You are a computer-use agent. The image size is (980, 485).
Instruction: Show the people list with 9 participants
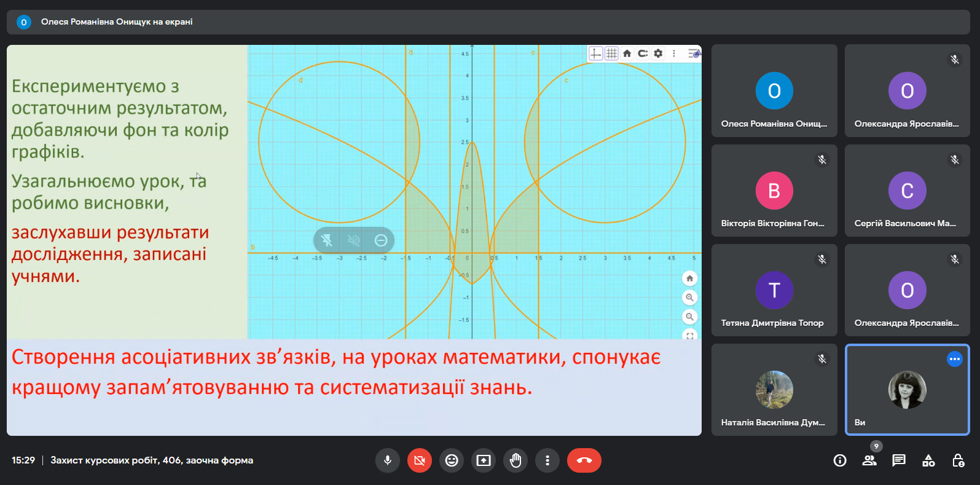[x=869, y=460]
